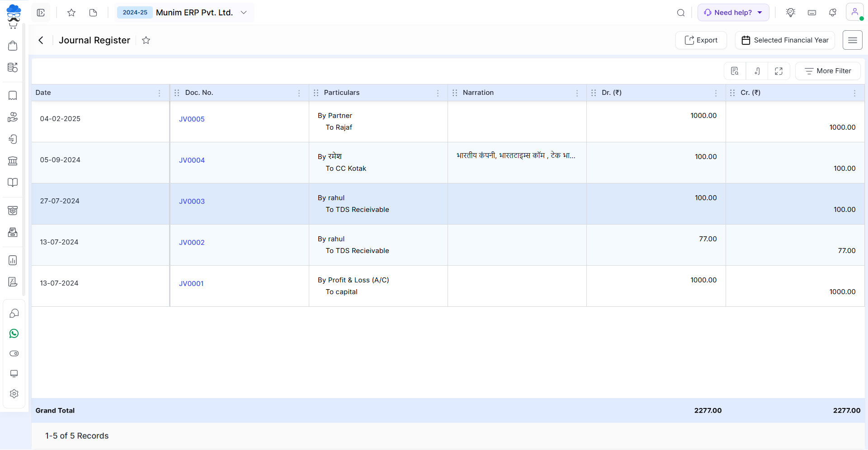Expand the Need help? dropdown
Viewport: 868px width, 450px height.
tap(733, 13)
